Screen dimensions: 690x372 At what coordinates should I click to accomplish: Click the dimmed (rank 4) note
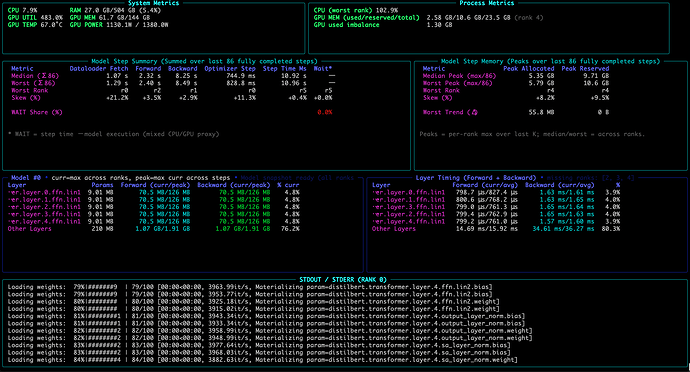529,18
